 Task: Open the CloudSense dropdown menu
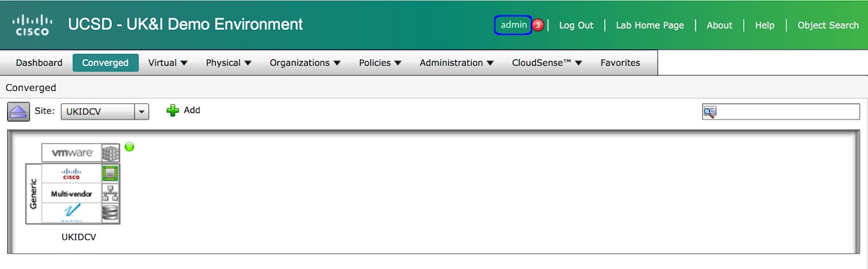tap(546, 63)
